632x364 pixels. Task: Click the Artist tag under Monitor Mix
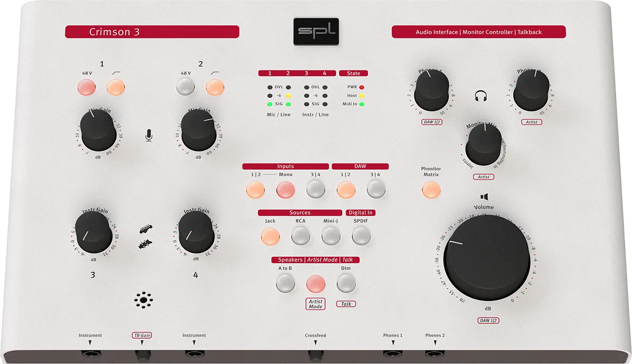pyautogui.click(x=483, y=177)
